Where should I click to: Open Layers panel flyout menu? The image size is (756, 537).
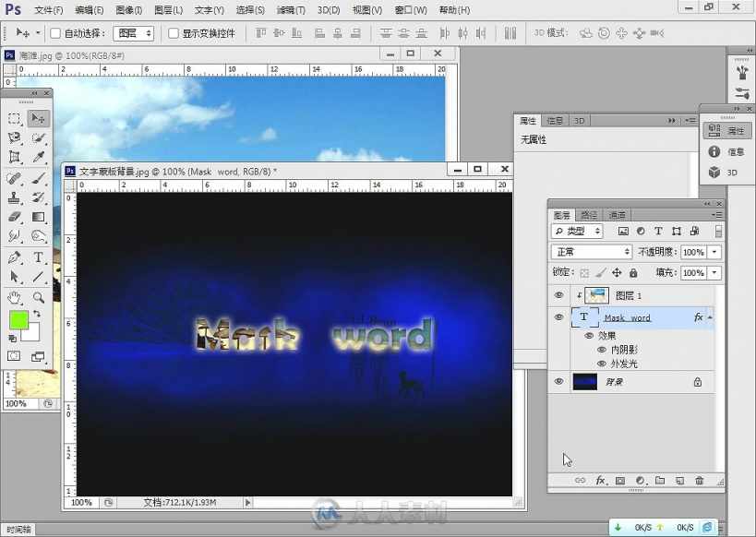click(717, 215)
